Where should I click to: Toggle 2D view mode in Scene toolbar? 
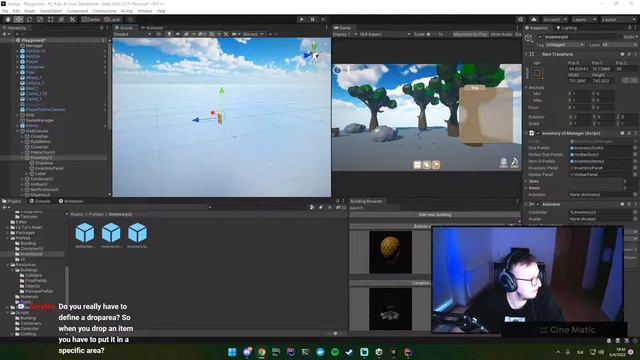pos(159,34)
